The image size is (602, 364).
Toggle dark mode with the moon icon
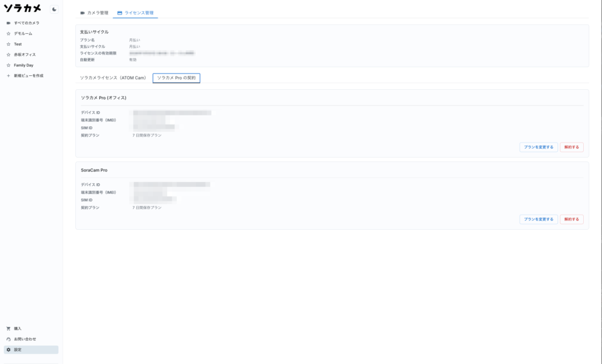pyautogui.click(x=54, y=9)
